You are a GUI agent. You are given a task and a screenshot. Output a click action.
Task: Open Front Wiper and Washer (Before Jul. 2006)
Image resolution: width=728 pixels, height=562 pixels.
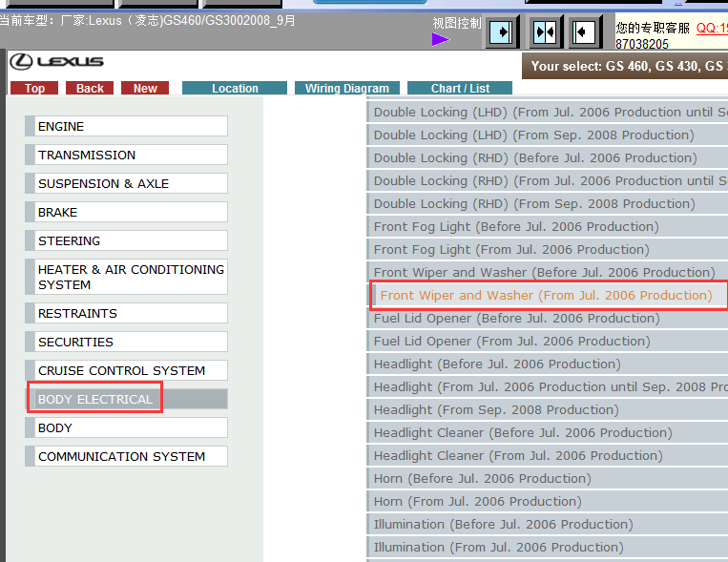pyautogui.click(x=548, y=272)
